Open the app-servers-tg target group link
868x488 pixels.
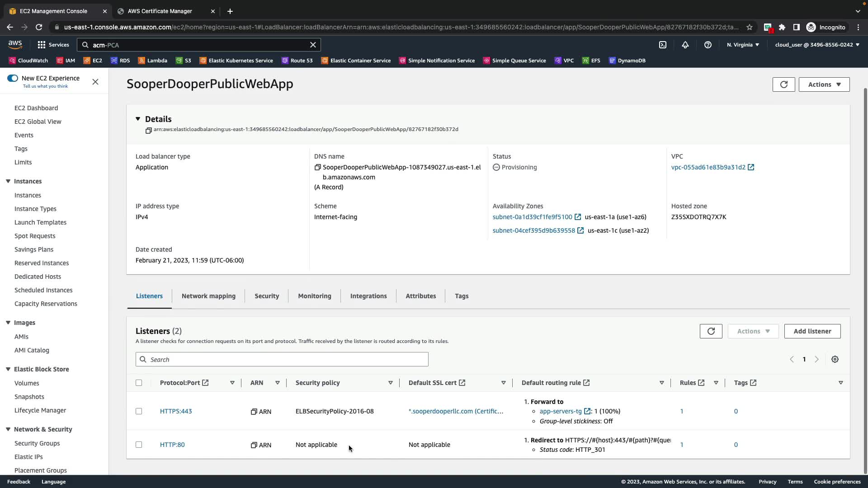[x=561, y=411]
